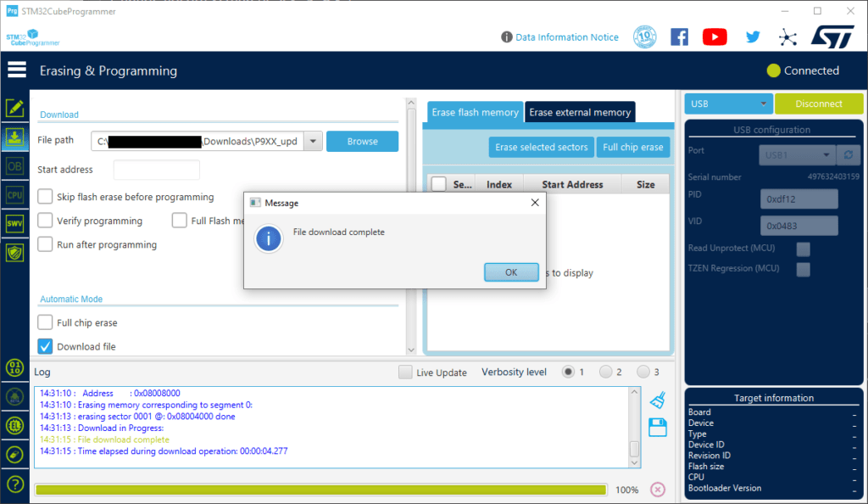Image resolution: width=868 pixels, height=504 pixels.
Task: Open the ST Twitter icon
Action: pyautogui.click(x=753, y=37)
